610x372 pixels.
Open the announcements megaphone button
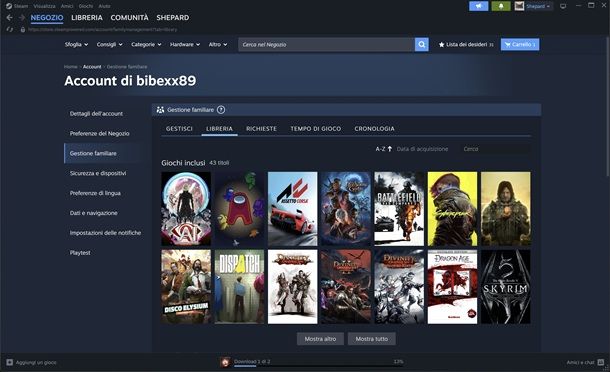click(x=479, y=6)
